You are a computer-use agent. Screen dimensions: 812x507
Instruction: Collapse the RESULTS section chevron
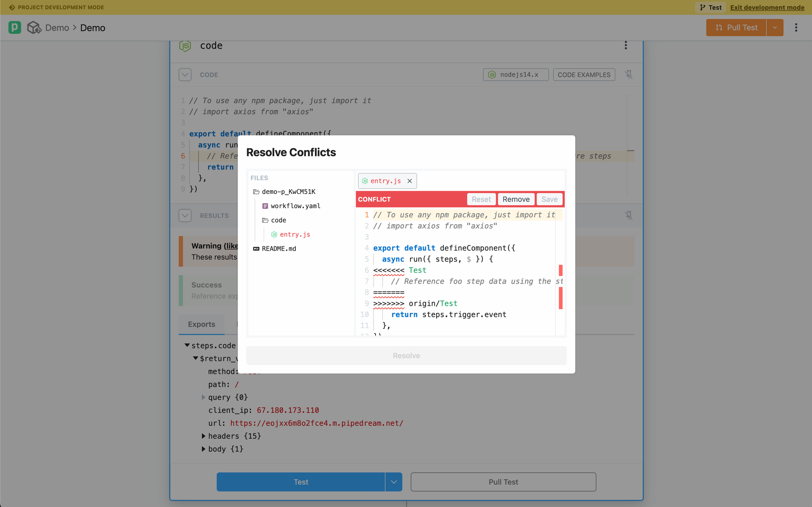tap(185, 215)
